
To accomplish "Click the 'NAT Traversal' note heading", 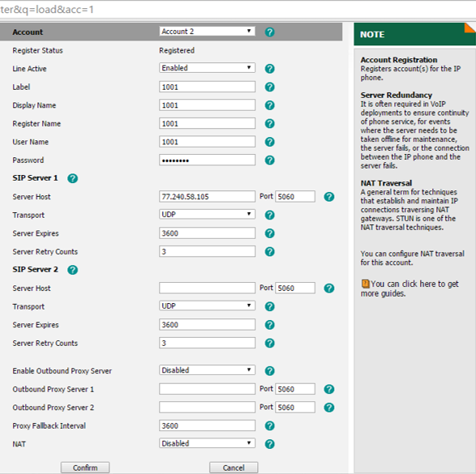I will (x=386, y=183).
